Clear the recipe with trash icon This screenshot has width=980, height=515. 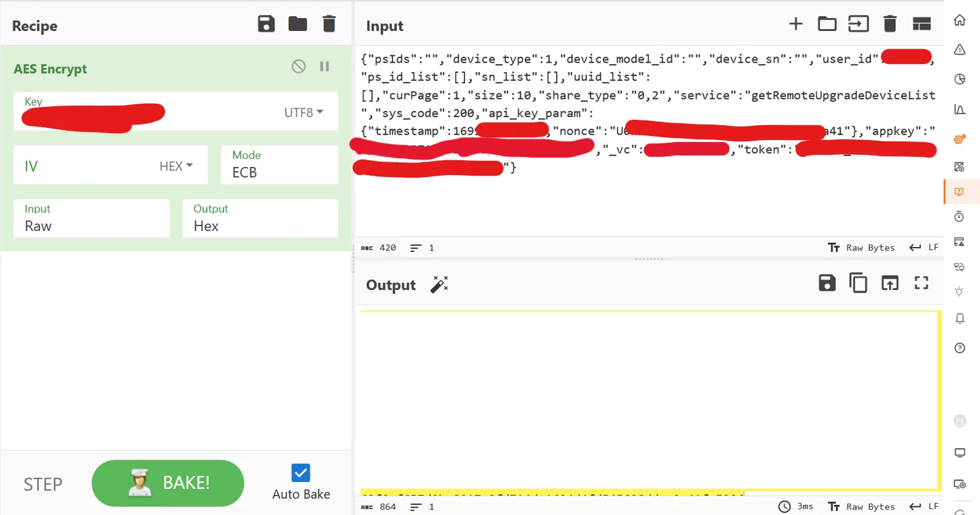point(329,24)
